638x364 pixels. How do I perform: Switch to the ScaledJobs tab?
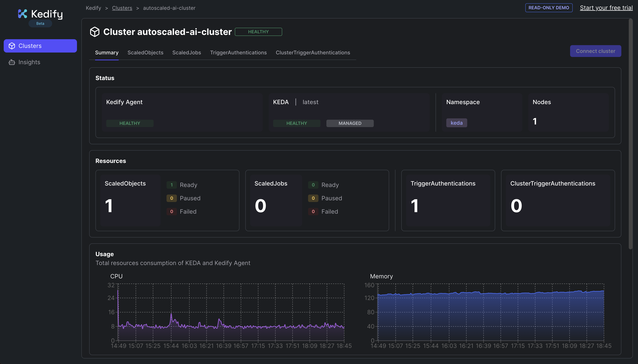187,53
